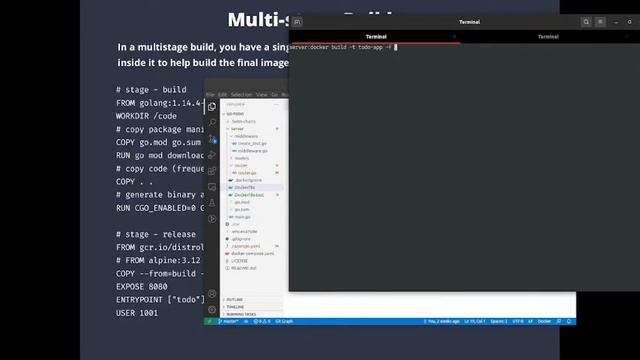Open the File menu in VS Code
This screenshot has width=640, height=360.
tap(210, 95)
